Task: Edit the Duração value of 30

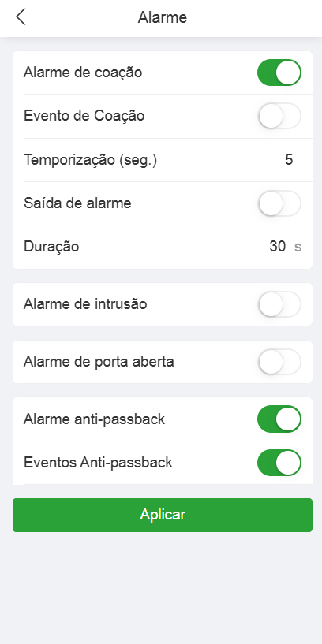Action: 278,247
